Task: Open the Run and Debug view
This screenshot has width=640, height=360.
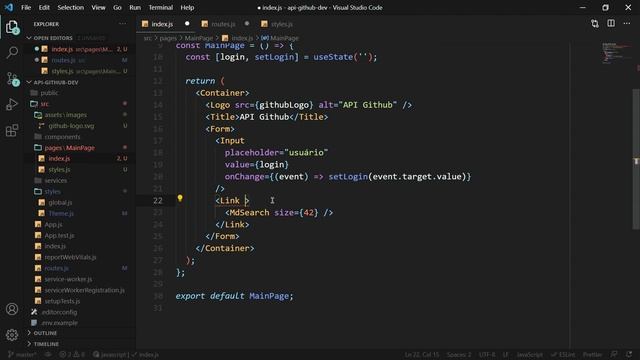Action: pyautogui.click(x=12, y=104)
